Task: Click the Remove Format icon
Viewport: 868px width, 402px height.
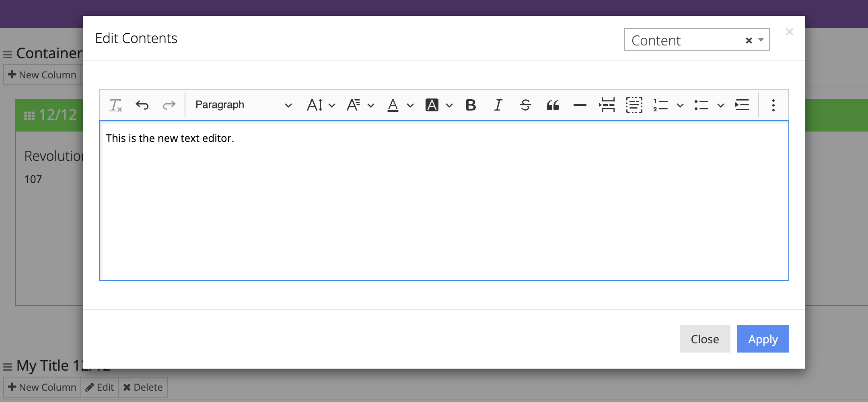Action: [x=115, y=105]
